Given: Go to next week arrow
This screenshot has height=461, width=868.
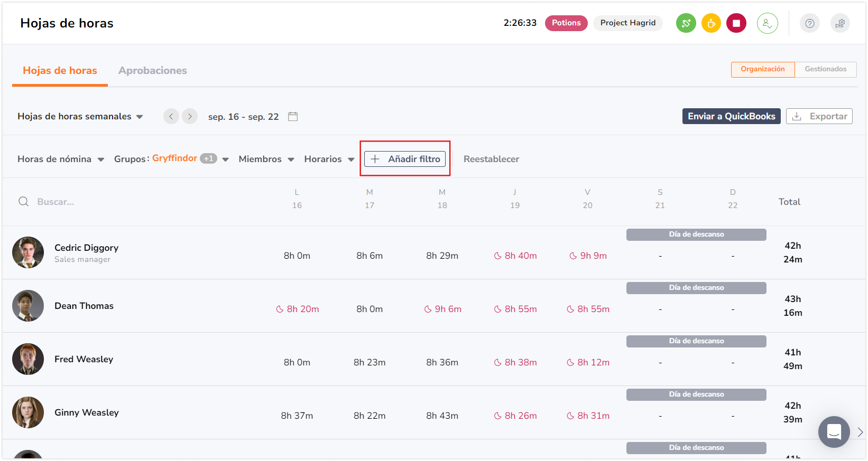Looking at the screenshot, I should [x=190, y=116].
